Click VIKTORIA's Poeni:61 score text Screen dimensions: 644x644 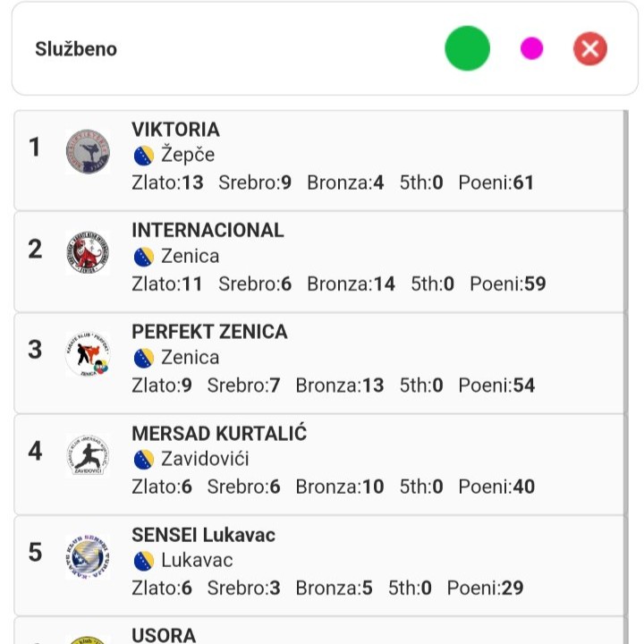pos(496,183)
